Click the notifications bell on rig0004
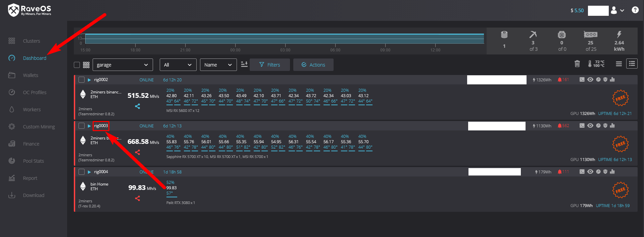This screenshot has height=237, width=644. [x=559, y=172]
